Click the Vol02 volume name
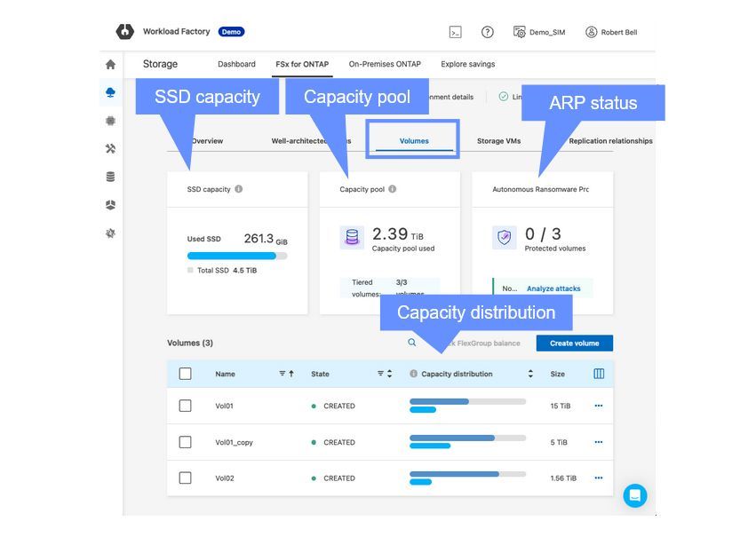This screenshot has width=756, height=537. 225,478
